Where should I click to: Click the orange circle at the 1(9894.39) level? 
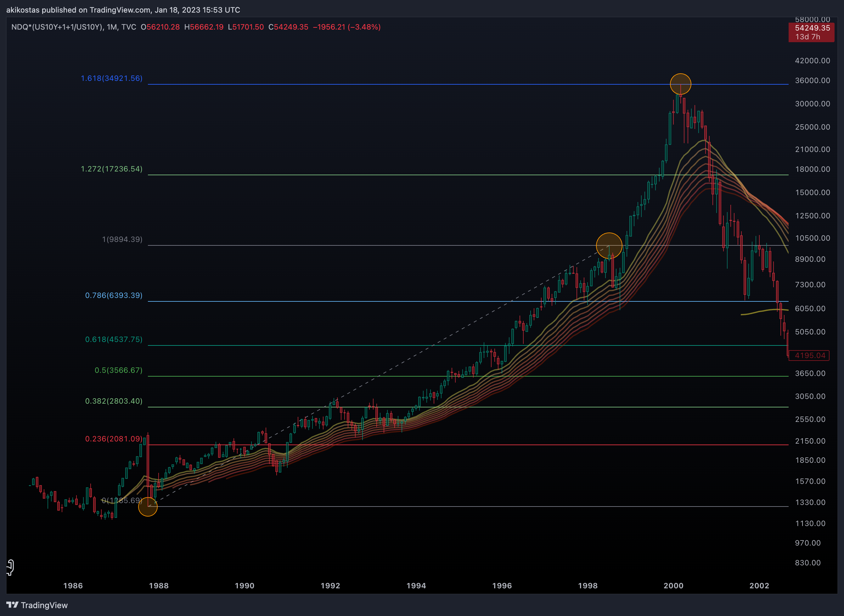(609, 245)
